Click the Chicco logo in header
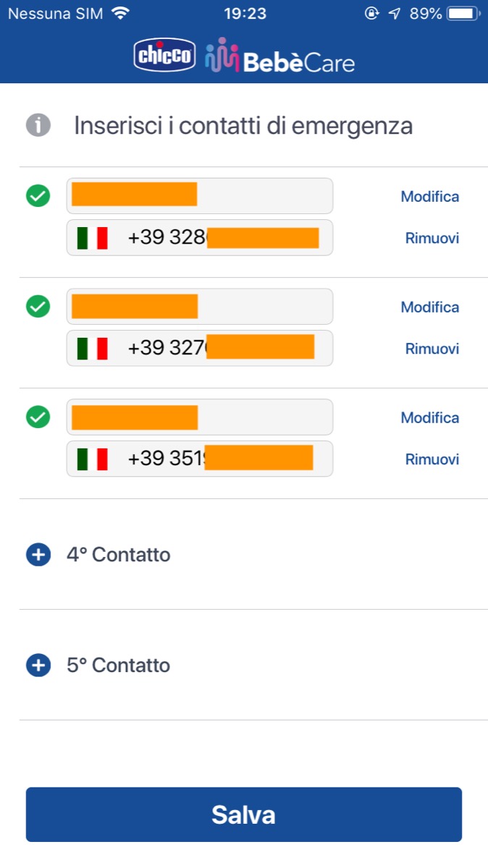This screenshot has width=488, height=868. coord(164,56)
